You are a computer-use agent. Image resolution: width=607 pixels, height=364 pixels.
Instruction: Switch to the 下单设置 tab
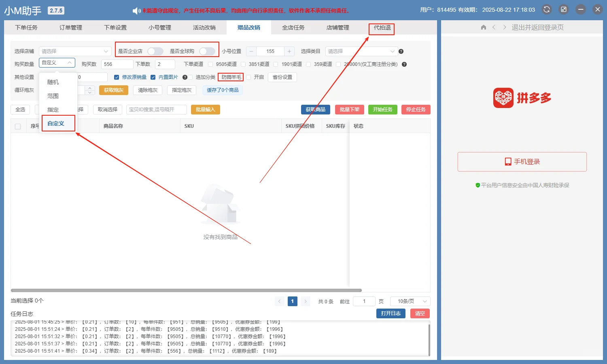pos(115,28)
